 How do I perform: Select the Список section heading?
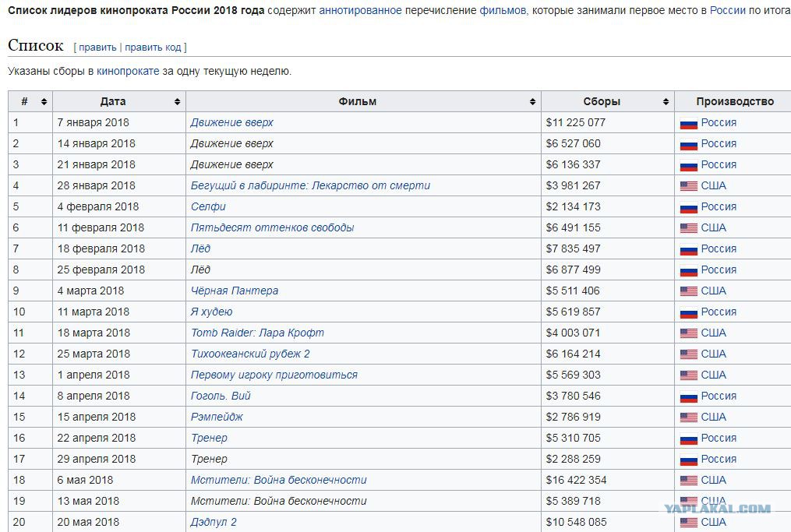point(35,45)
